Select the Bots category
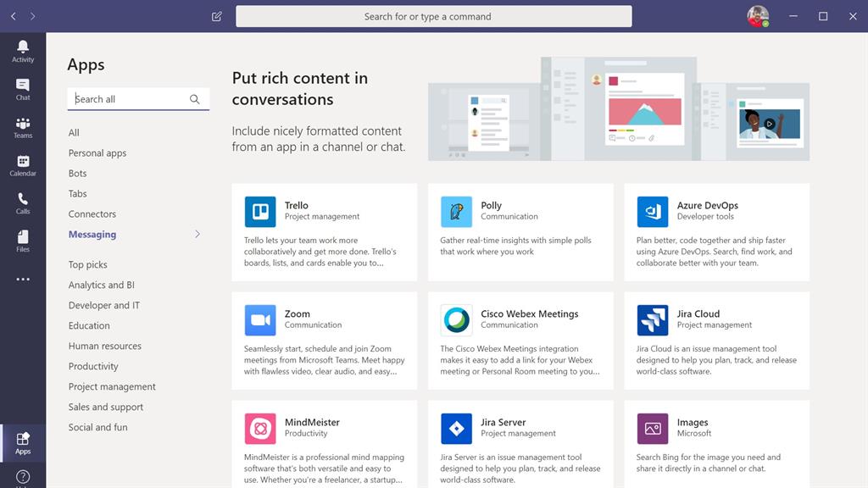Screen dimensions: 868x488 (x=78, y=174)
